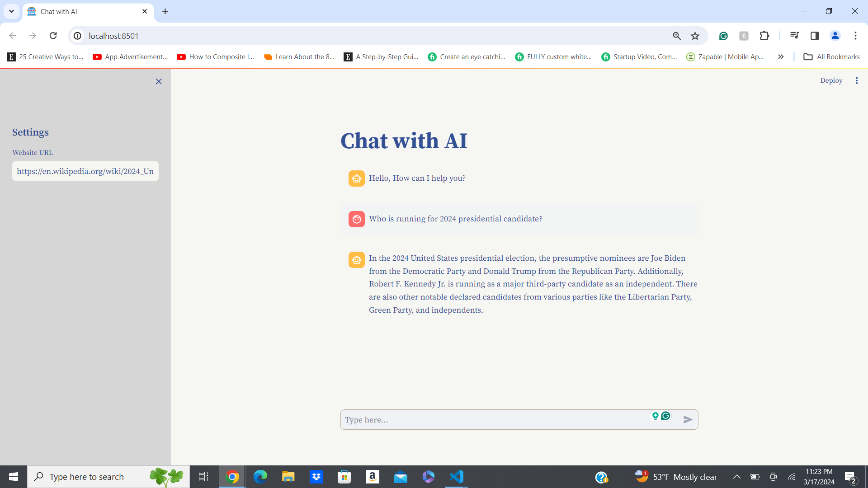Open the Extensions puzzle icon
The image size is (868, 488).
(x=764, y=36)
